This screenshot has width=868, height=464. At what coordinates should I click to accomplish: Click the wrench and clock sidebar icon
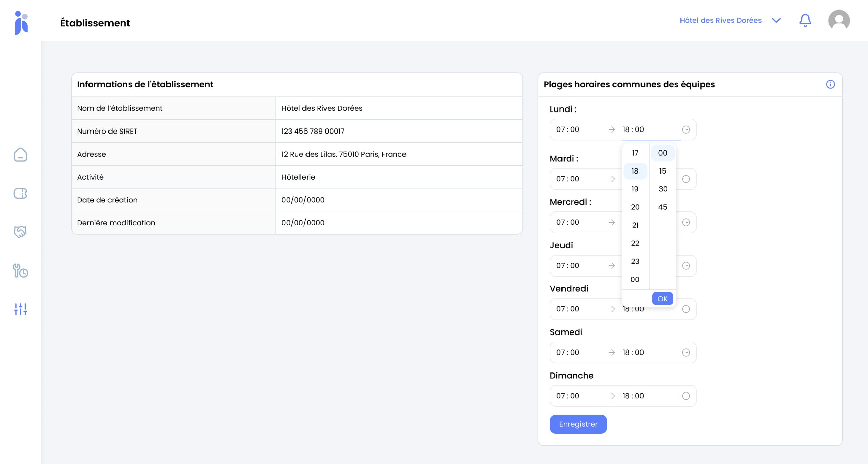[20, 271]
